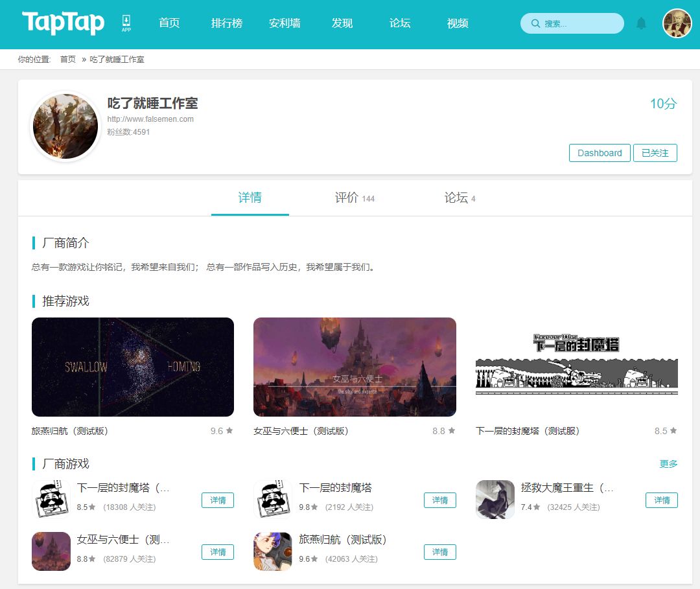Click the studio profile avatar
The image size is (700, 589).
coord(65,126)
